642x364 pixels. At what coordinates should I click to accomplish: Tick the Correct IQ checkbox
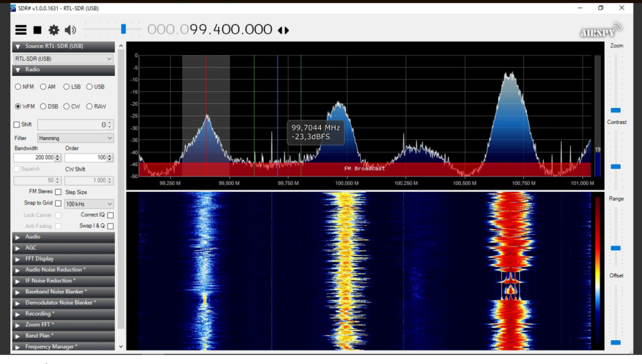pos(110,215)
